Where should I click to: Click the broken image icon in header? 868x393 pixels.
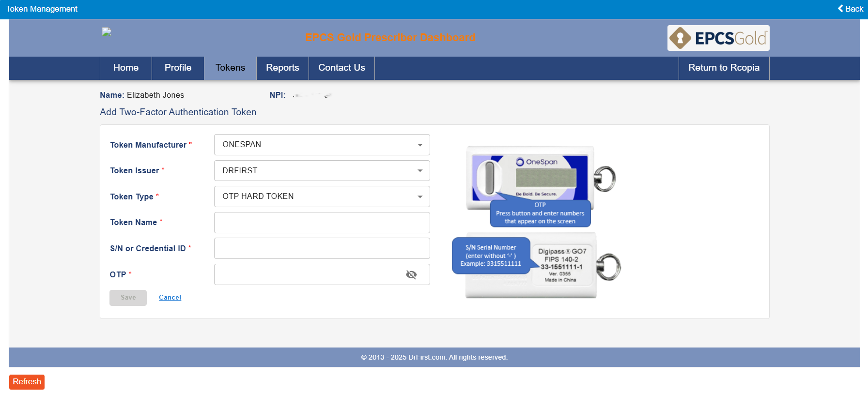[107, 32]
